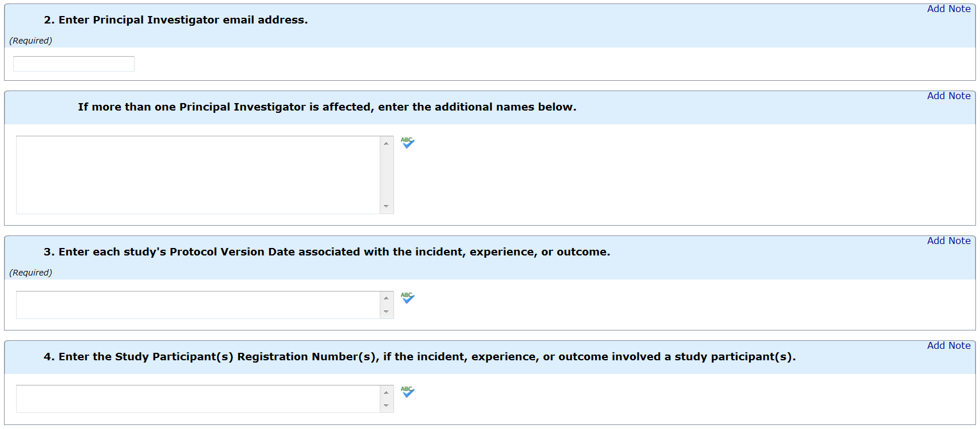Click into the Protocol Version Date textbox
980x429 pixels.
[x=198, y=305]
